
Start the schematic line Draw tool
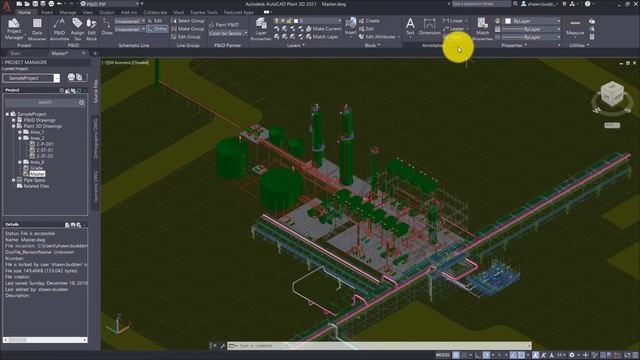click(107, 27)
